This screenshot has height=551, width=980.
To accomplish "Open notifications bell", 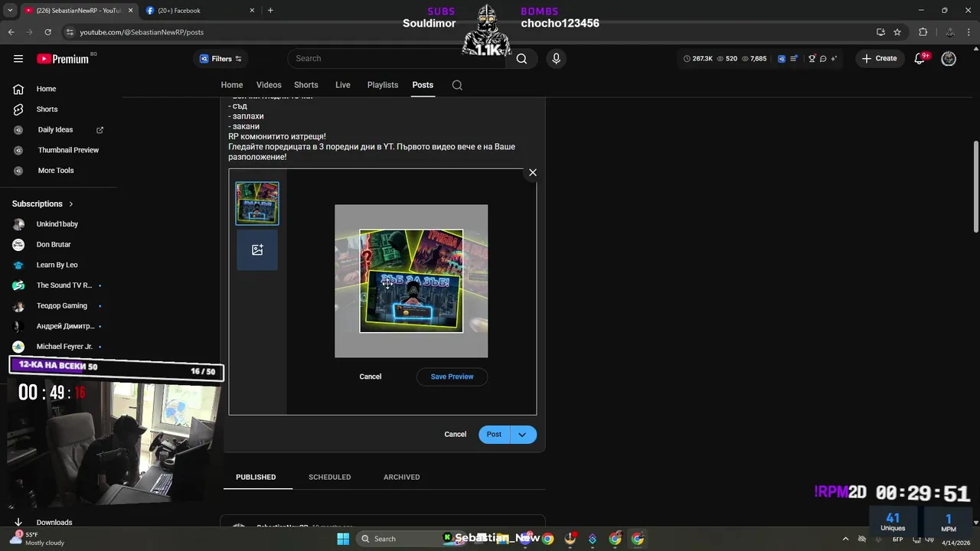I will pyautogui.click(x=920, y=59).
